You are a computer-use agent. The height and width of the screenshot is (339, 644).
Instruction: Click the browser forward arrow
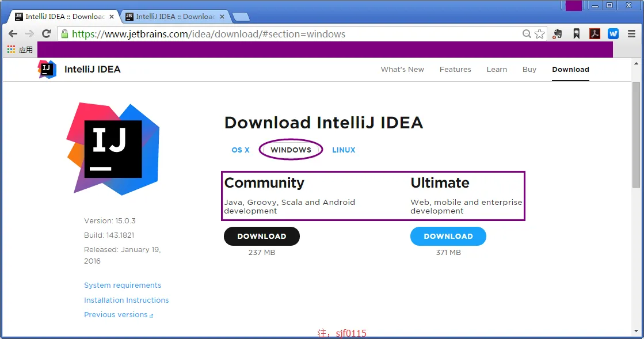click(29, 34)
